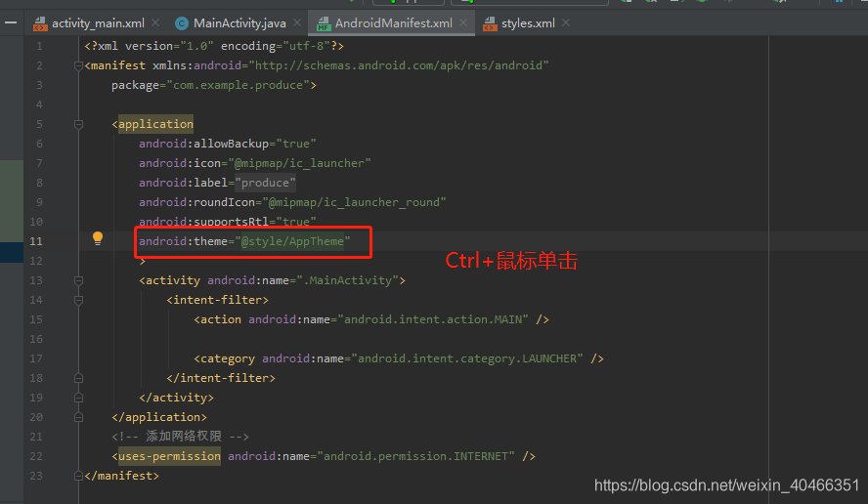Switch to the activity_main.xml tab

point(98,23)
